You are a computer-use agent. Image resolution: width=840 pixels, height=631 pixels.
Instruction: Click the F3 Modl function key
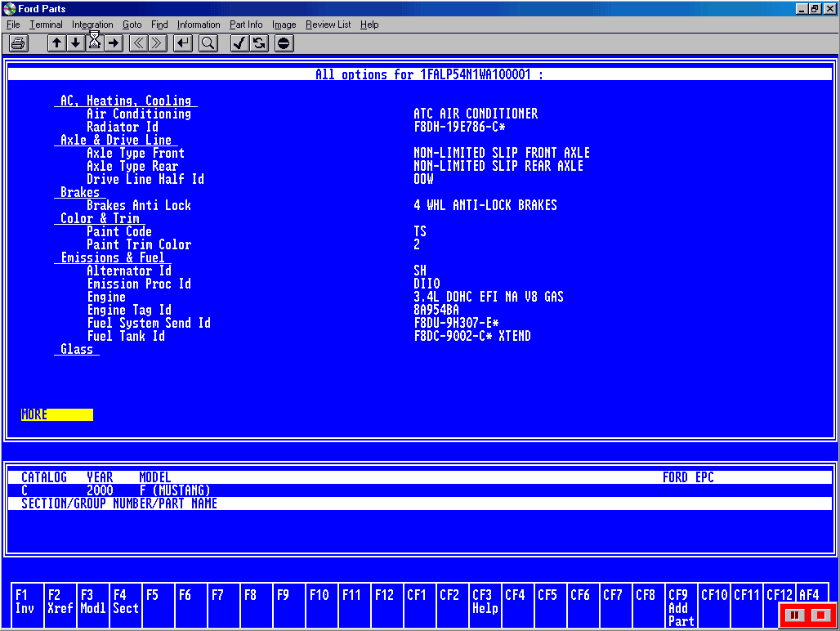92,605
